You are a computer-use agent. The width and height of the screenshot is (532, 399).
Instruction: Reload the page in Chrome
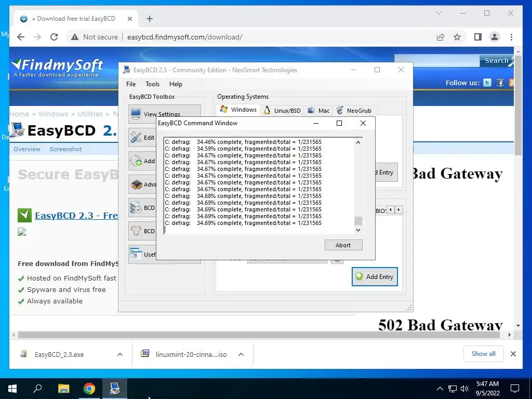[54, 37]
